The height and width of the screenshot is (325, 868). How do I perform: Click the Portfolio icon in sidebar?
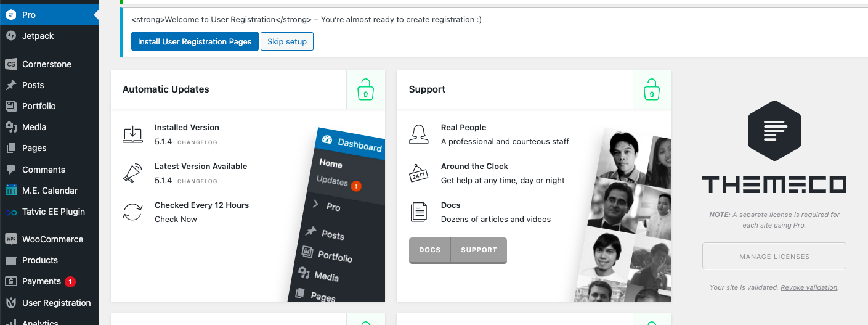(10, 106)
